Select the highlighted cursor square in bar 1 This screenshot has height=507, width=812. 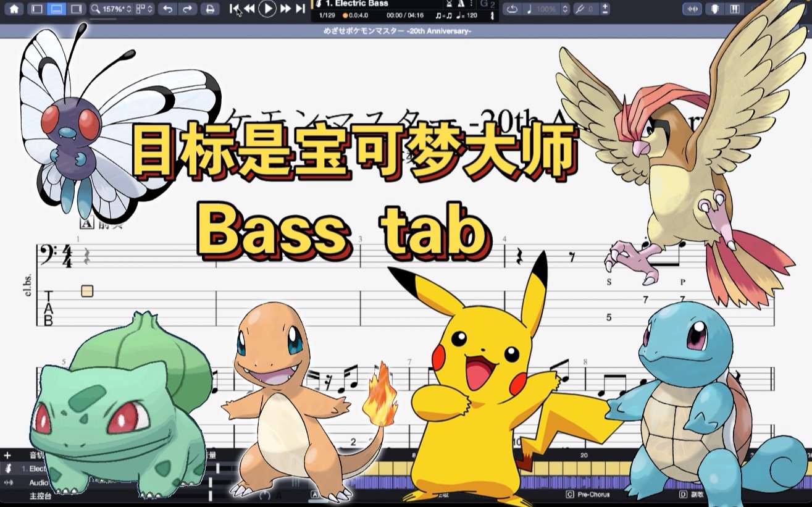[x=87, y=291]
